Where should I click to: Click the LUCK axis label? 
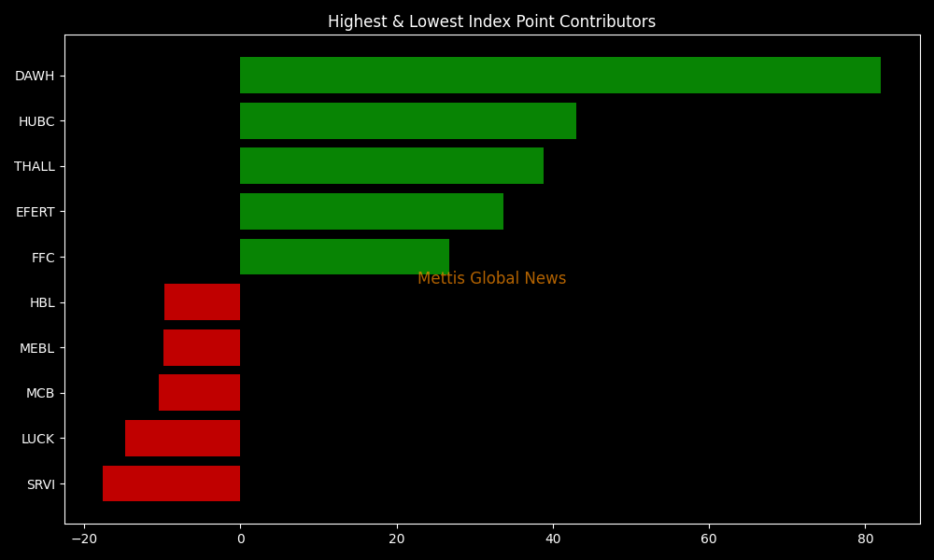[38, 439]
